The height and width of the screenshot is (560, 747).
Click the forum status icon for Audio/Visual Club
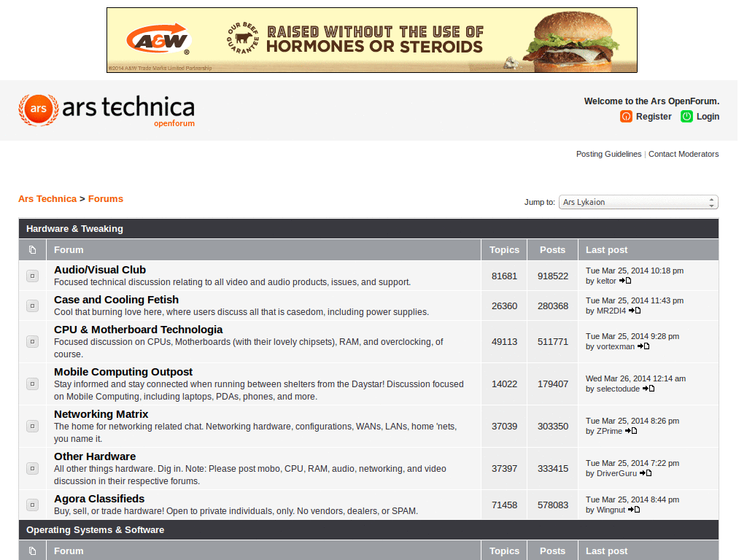[32, 276]
